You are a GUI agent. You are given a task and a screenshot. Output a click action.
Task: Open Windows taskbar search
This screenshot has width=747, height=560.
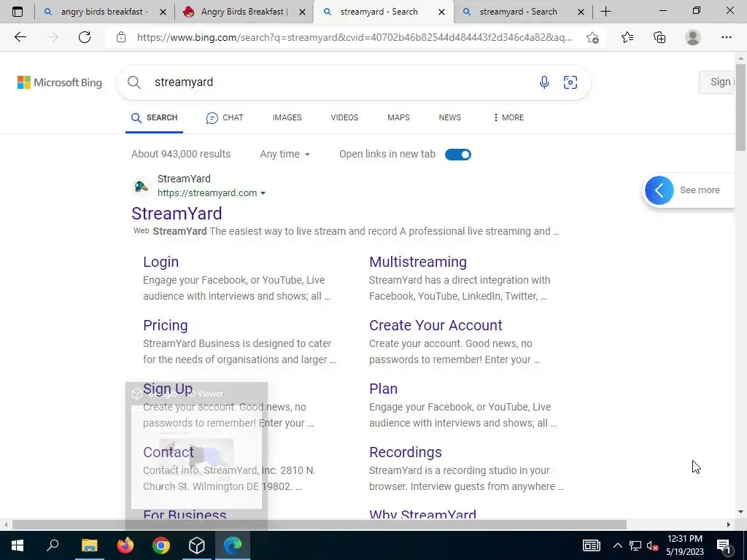click(53, 545)
